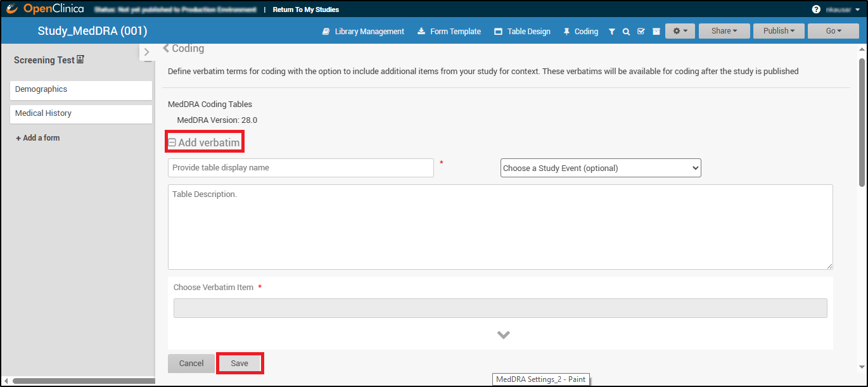Click the search magnifier icon

[626, 32]
